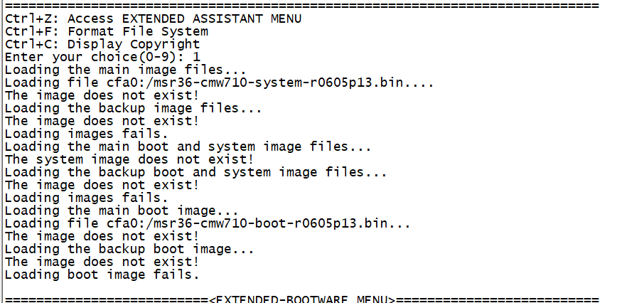644x303 pixels.
Task: Click the Ctrl+C Display Copyright line
Action: [x=102, y=44]
